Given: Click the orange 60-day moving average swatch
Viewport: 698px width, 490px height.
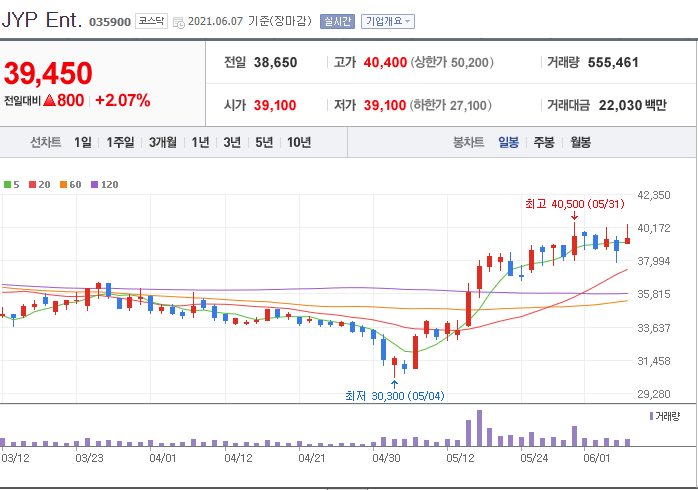Looking at the screenshot, I should tap(63, 184).
